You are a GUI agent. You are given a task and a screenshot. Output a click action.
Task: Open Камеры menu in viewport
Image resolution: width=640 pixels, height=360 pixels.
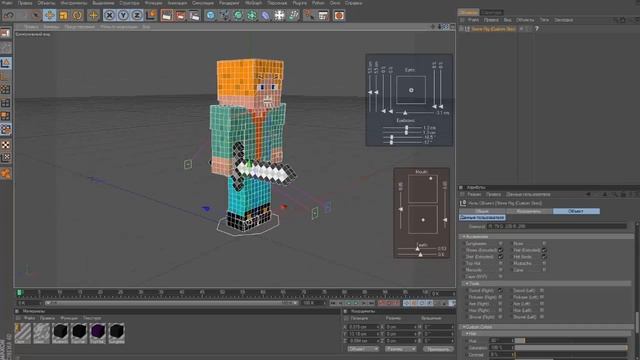click(51, 27)
